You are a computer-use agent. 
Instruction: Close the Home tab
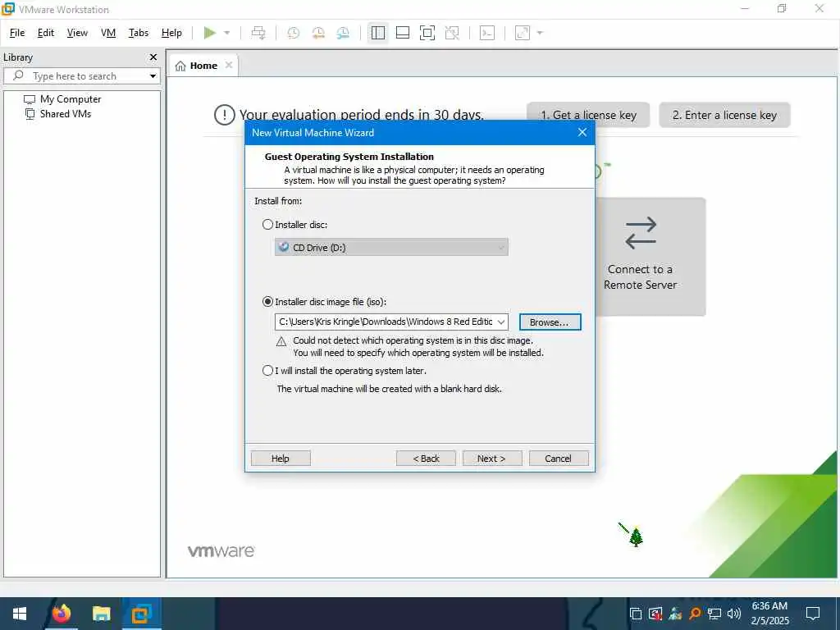[229, 65]
